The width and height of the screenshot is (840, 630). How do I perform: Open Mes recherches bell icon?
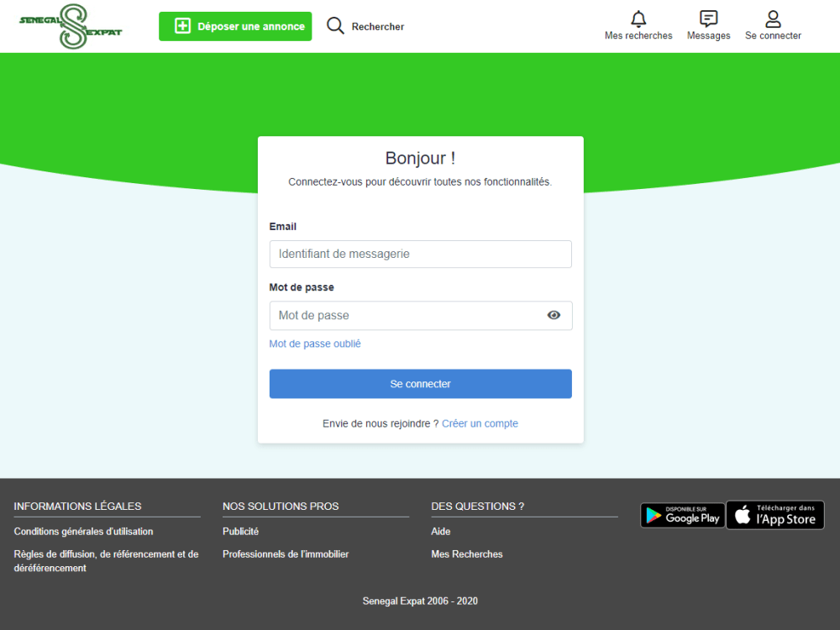click(x=638, y=18)
